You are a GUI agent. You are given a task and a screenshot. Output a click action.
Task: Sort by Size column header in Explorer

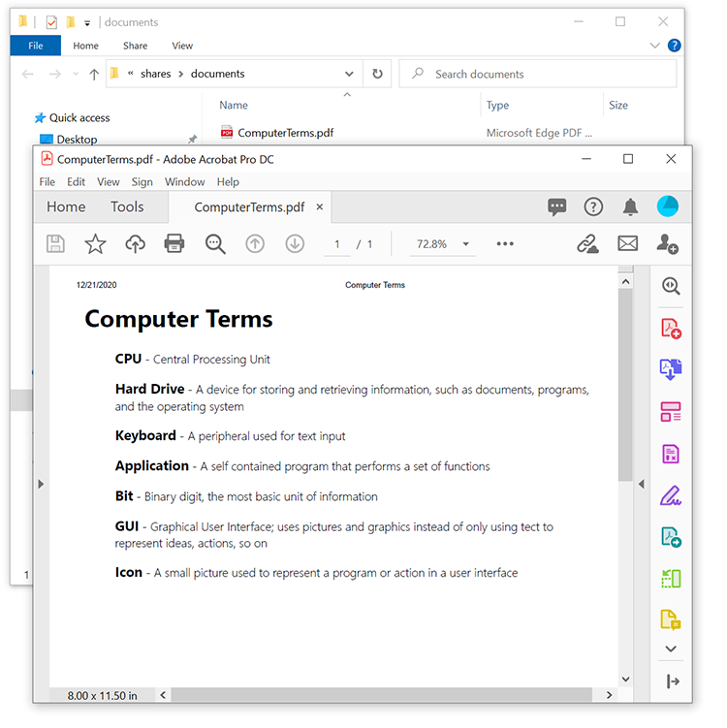618,106
